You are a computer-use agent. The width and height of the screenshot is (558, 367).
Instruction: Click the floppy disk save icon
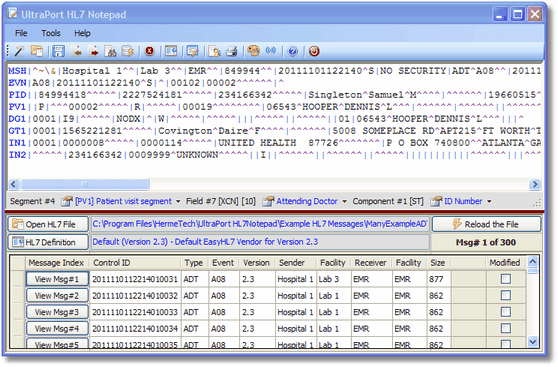58,51
